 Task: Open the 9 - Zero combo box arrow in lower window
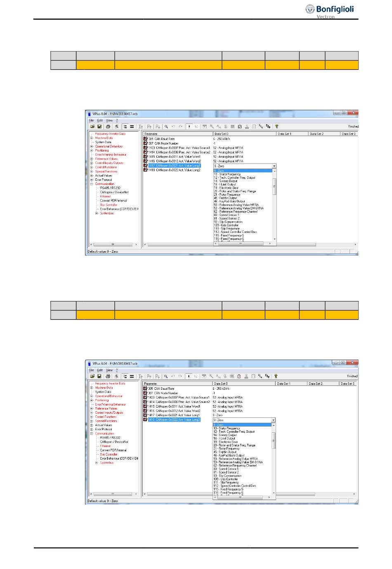pyautogui.click(x=273, y=420)
